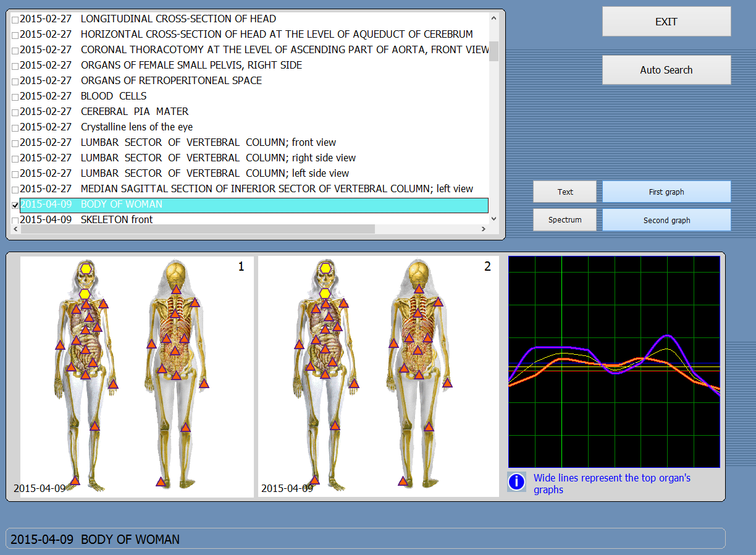Screen dimensions: 756x555
Task: Tick checkbox for CEREBRAL PIA MATER
Action: pyautogui.click(x=15, y=112)
